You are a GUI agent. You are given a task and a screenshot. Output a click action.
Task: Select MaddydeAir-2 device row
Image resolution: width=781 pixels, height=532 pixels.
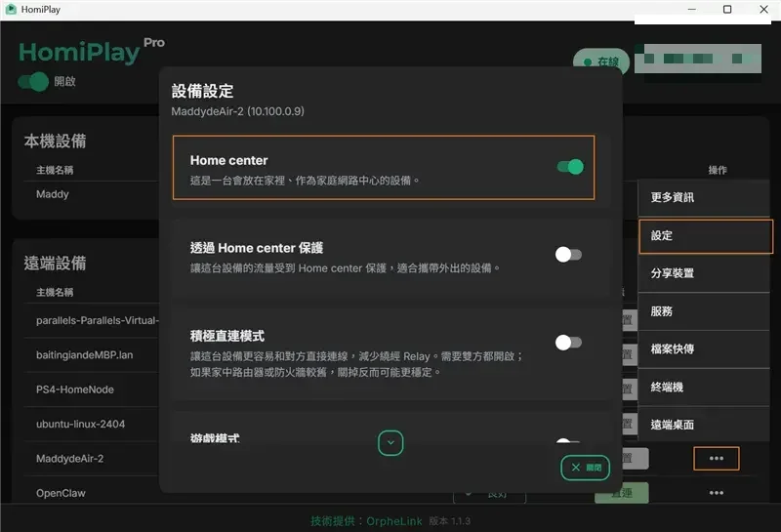[x=69, y=458]
